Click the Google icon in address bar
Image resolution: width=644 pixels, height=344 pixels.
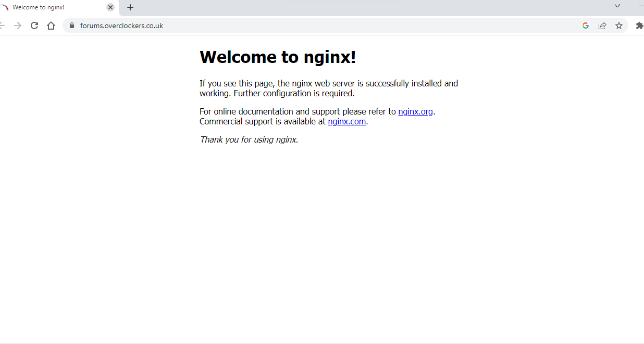point(586,26)
